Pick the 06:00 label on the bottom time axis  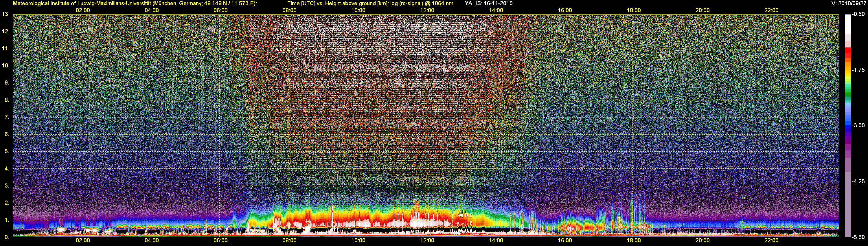pos(220,241)
